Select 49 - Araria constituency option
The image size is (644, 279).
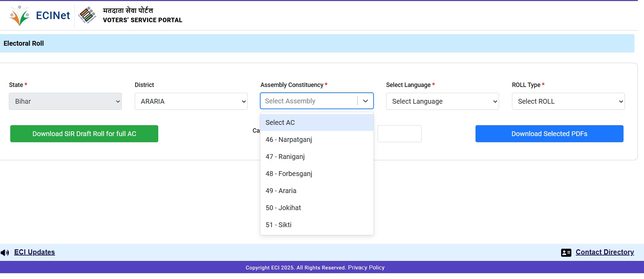281,191
